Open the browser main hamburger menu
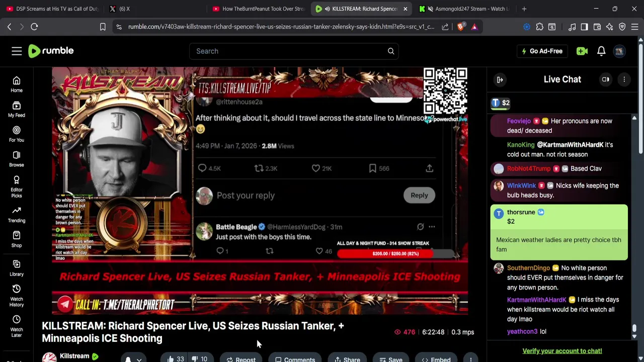This screenshot has width=644, height=362. (634, 27)
